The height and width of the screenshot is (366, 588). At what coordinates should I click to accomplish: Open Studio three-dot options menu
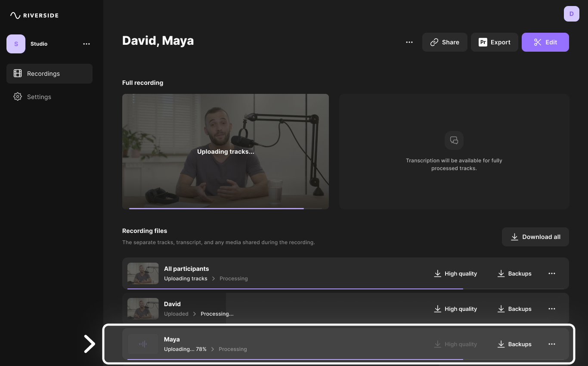pos(87,44)
